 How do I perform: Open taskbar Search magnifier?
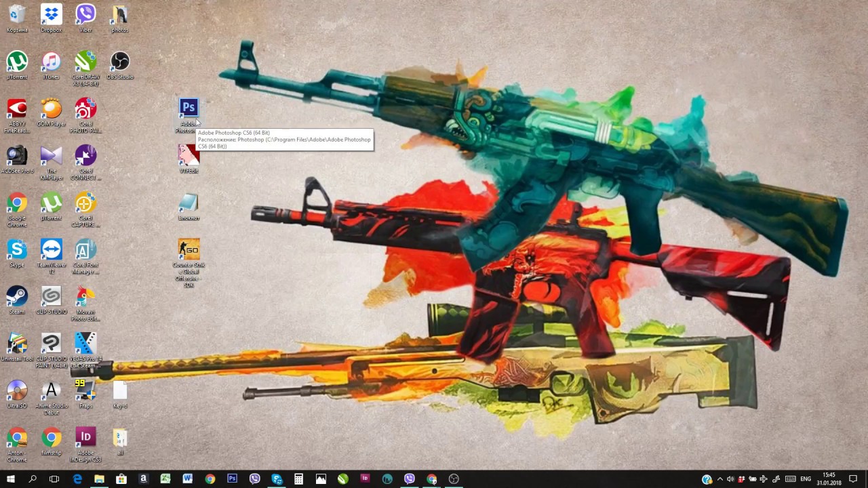[33, 479]
